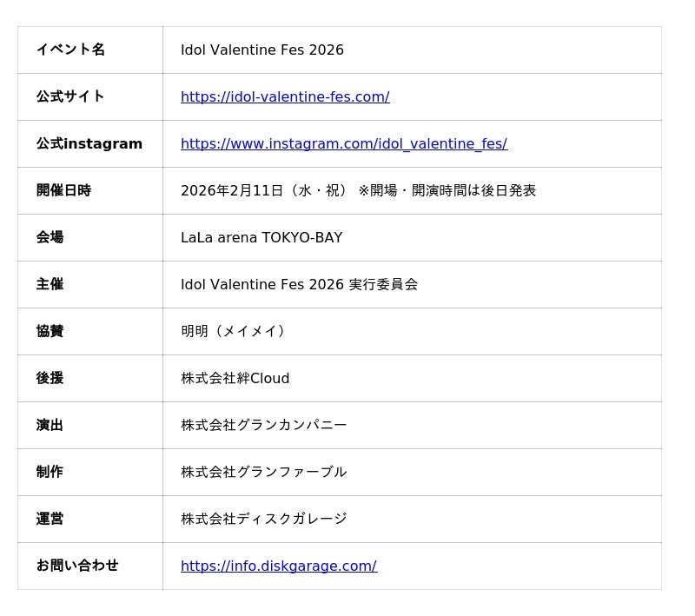Click the '主催' label cell
Image resolution: width=695 pixels, height=616 pixels.
click(x=50, y=285)
